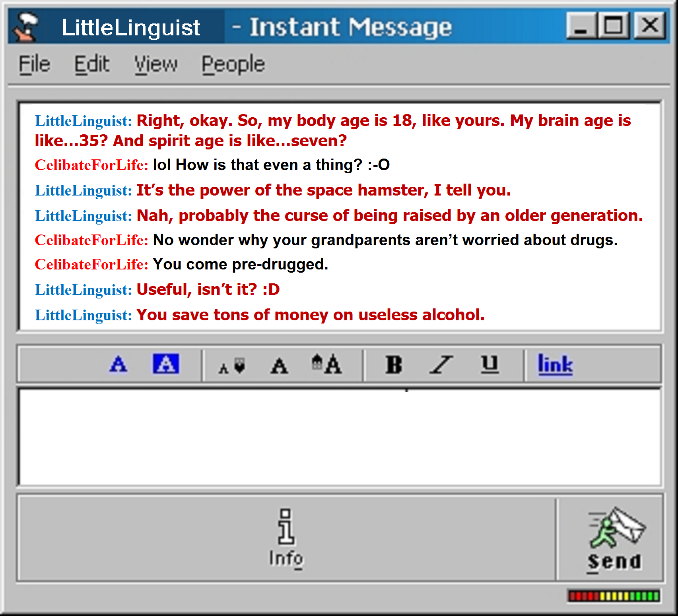This screenshot has width=678, height=616.
Task: Choose the text background color icon
Action: click(166, 364)
